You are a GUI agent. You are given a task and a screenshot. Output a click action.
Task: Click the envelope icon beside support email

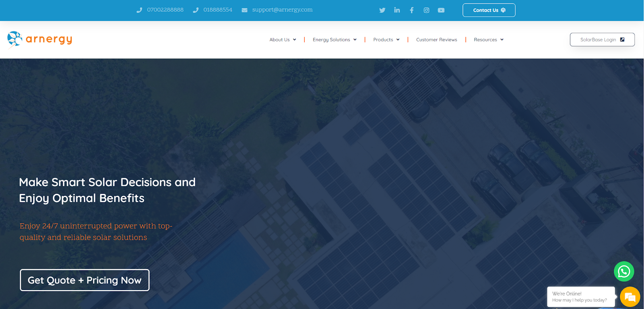coord(244,10)
